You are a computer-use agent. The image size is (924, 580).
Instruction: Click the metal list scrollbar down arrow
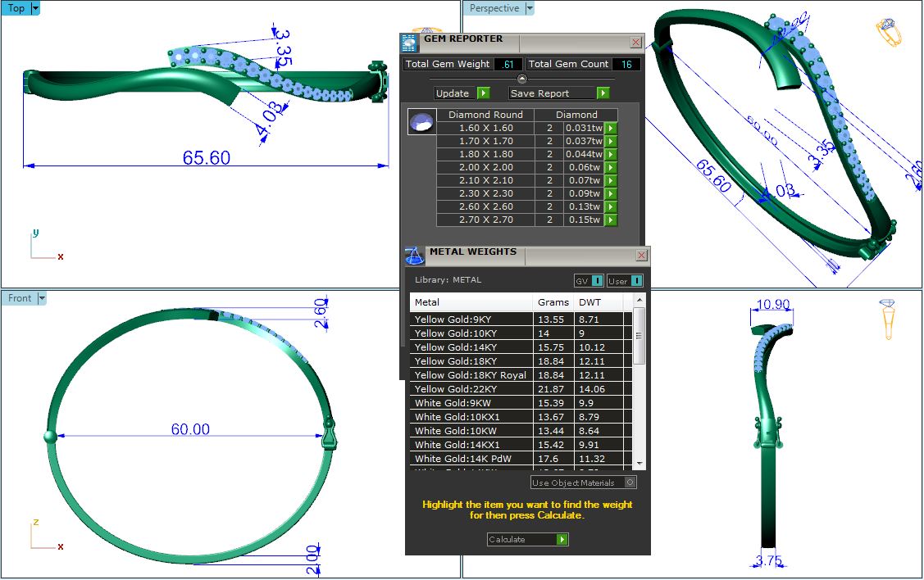pyautogui.click(x=640, y=464)
